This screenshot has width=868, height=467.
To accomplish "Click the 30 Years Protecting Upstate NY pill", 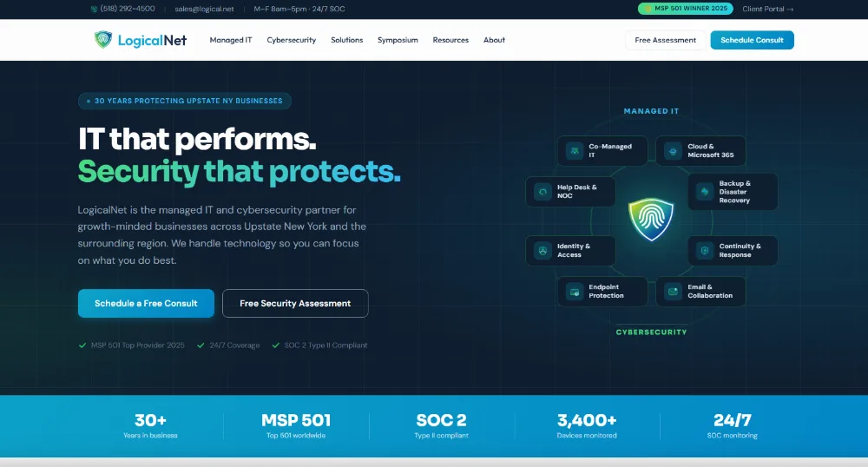I will [184, 101].
